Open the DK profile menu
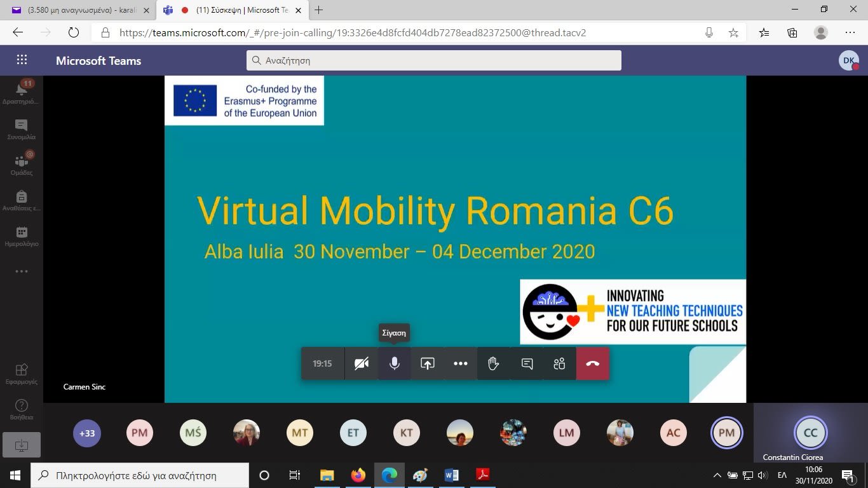The width and height of the screenshot is (868, 488). (848, 60)
